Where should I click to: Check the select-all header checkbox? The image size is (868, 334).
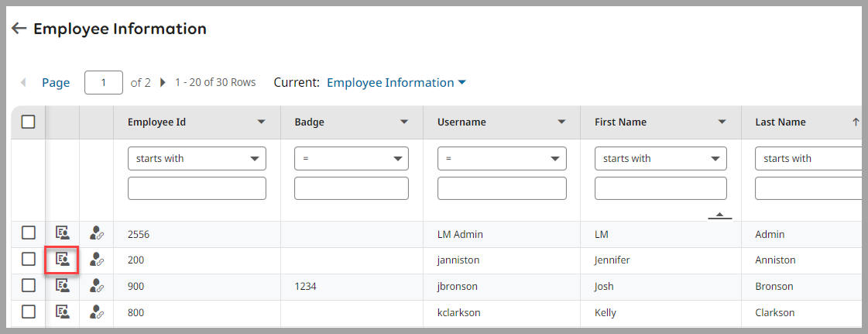[x=29, y=122]
